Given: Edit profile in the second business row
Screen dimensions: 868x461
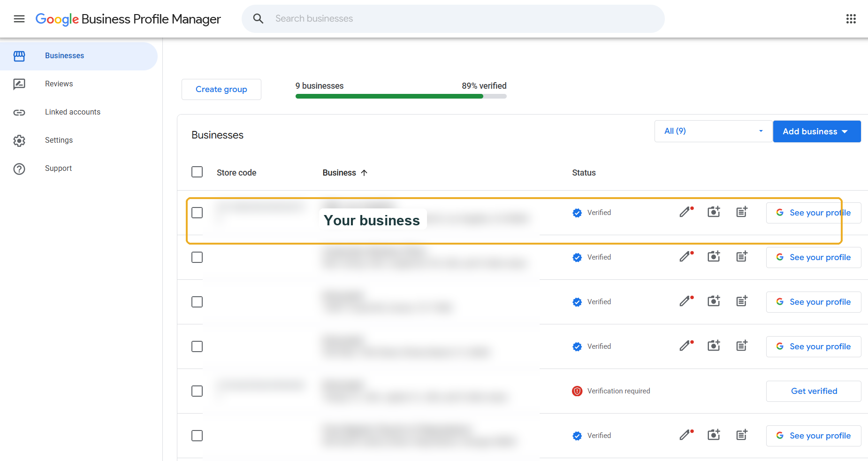Looking at the screenshot, I should point(686,257).
